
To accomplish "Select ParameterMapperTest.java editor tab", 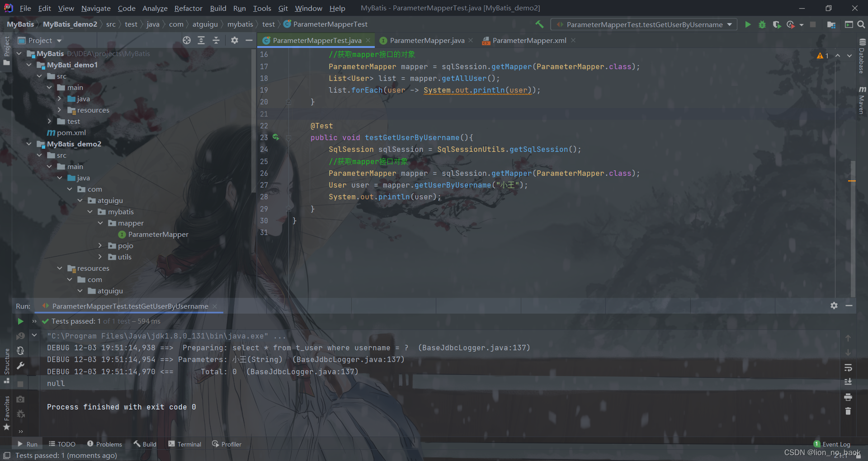I will [316, 40].
